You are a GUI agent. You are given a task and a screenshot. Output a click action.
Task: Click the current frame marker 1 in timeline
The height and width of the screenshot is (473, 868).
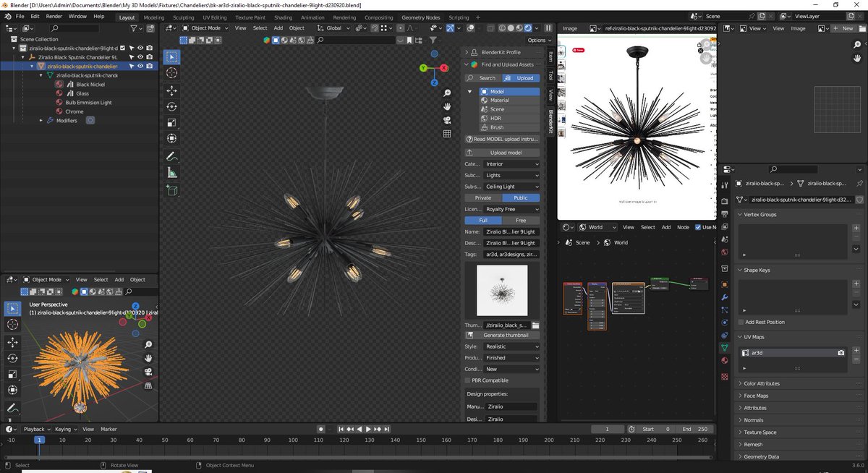click(x=40, y=440)
